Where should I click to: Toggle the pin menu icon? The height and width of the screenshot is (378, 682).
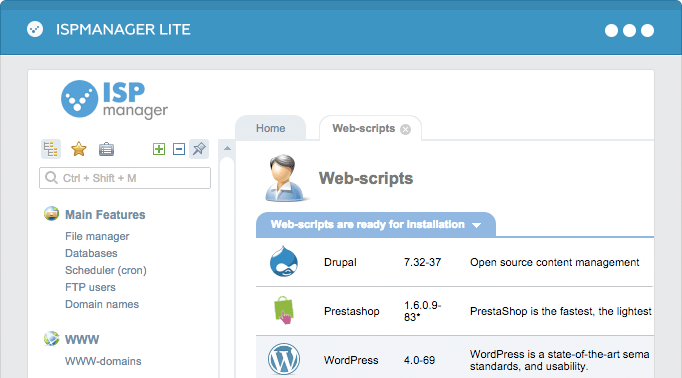coord(199,149)
